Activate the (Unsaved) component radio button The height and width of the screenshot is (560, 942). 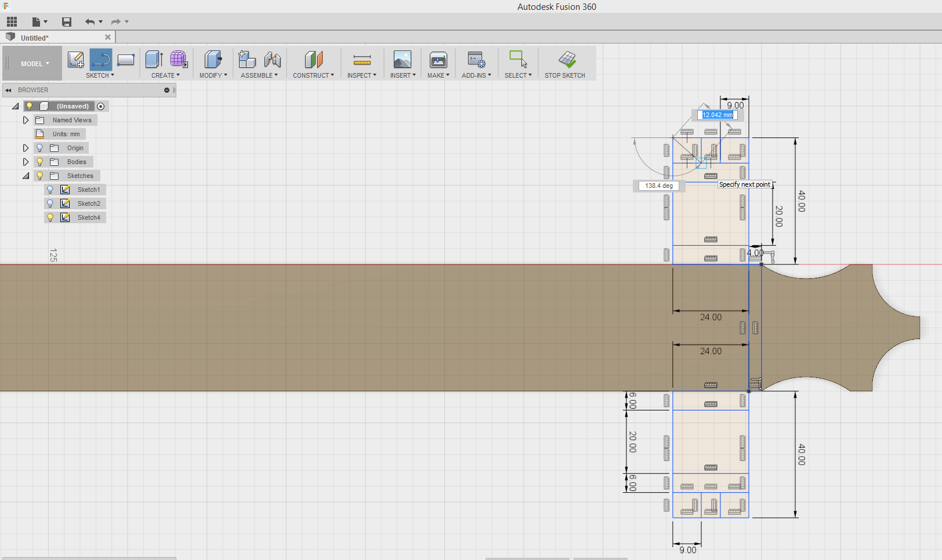[x=101, y=106]
